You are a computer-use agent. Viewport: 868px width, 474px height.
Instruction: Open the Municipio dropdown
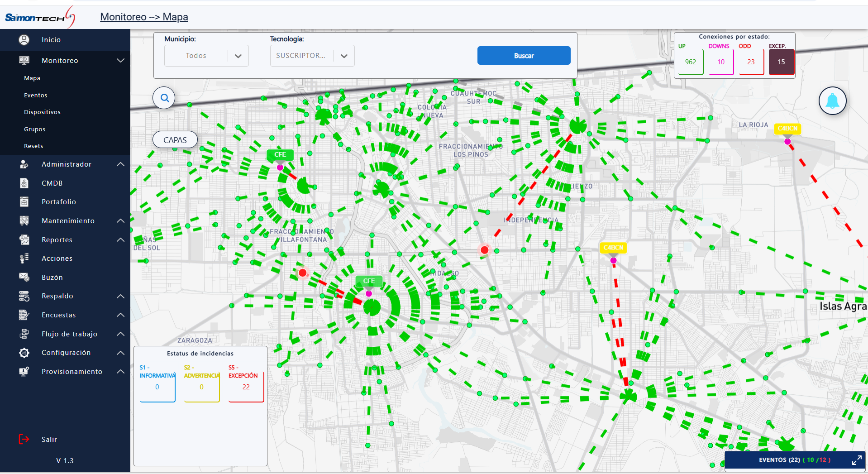238,56
